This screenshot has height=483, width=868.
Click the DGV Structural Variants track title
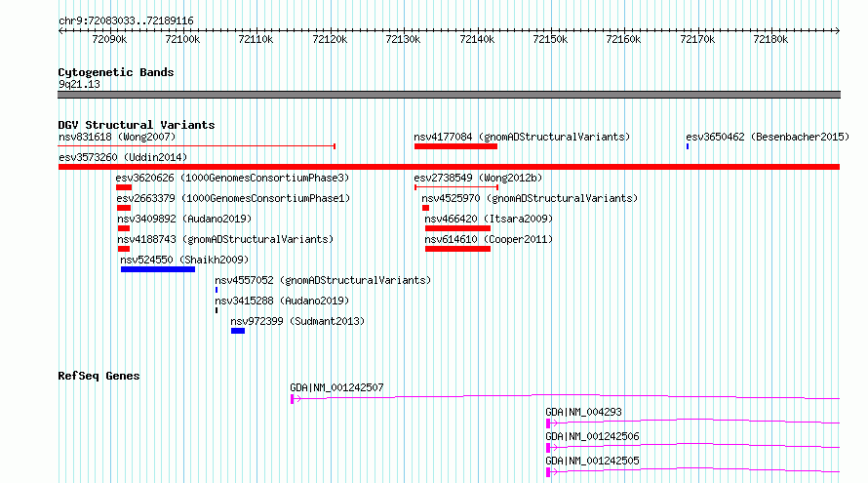[x=137, y=125]
